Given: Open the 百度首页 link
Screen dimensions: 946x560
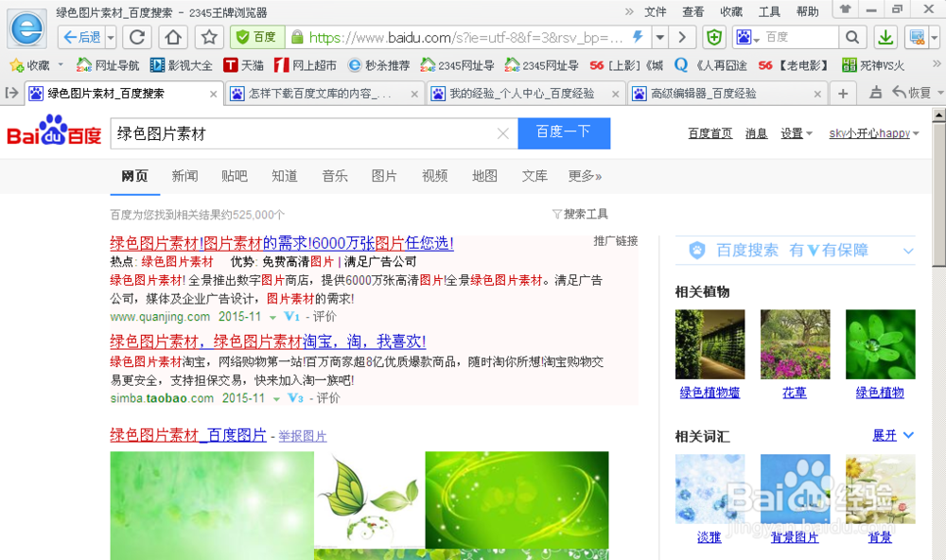Looking at the screenshot, I should [710, 133].
